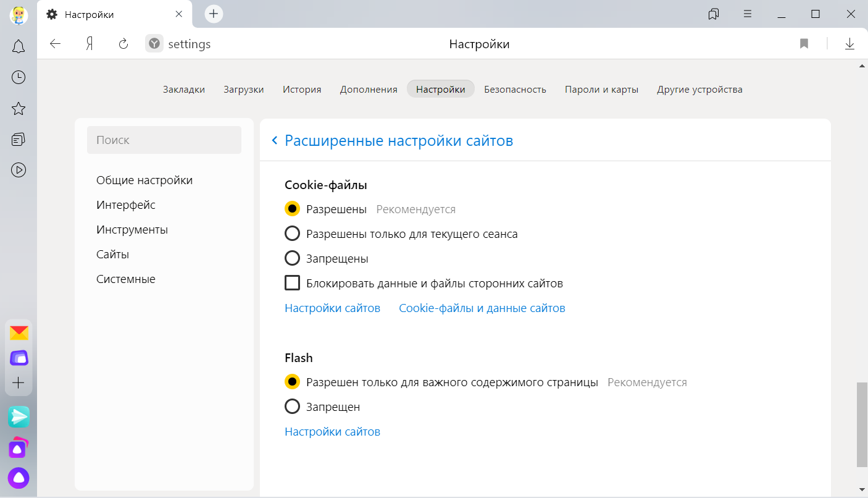
Task: Launch Alice voice assistant icon
Action: coord(19,478)
